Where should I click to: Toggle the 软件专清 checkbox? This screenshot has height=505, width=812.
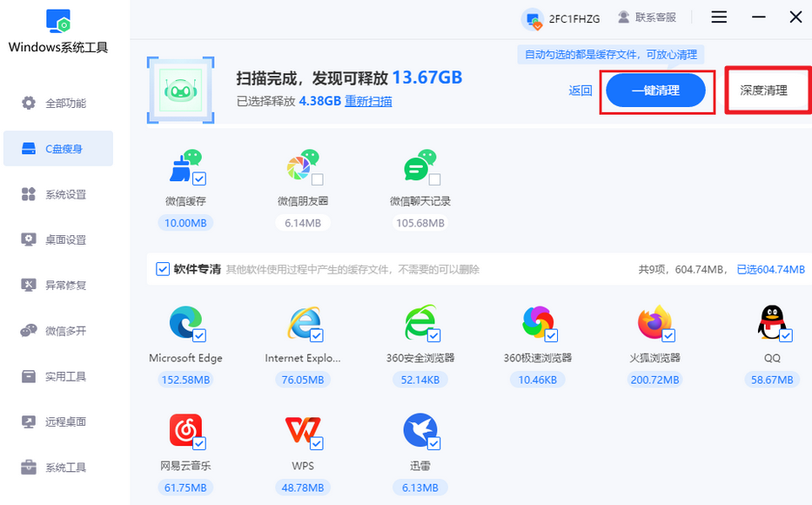click(163, 268)
